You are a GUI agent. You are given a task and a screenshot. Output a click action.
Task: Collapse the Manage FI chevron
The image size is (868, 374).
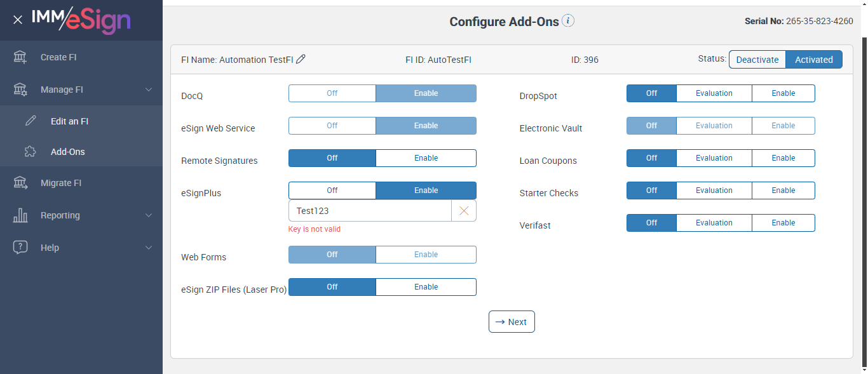(149, 90)
